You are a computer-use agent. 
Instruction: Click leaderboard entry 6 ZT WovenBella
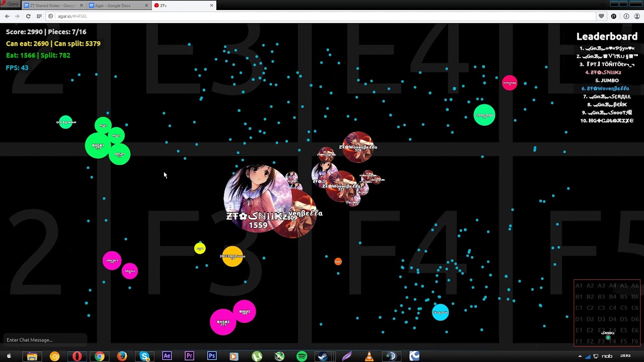click(605, 88)
